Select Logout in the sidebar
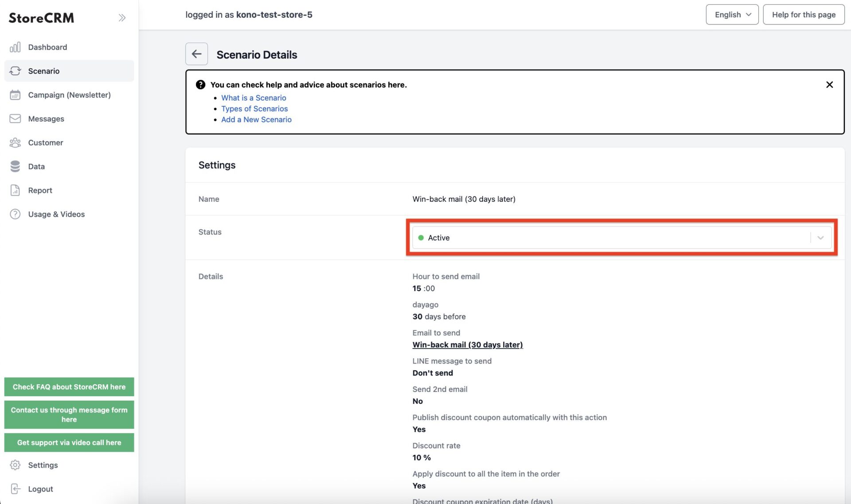851x504 pixels. point(40,489)
